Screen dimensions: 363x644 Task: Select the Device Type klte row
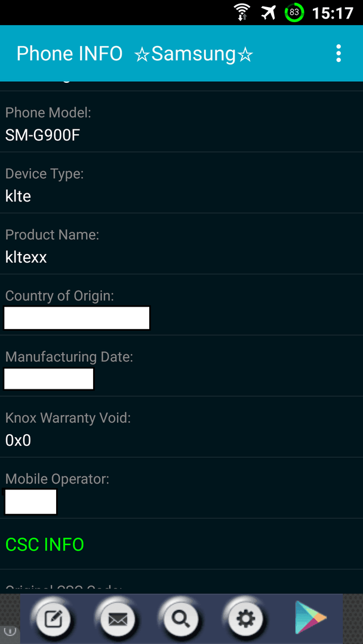coord(181,182)
